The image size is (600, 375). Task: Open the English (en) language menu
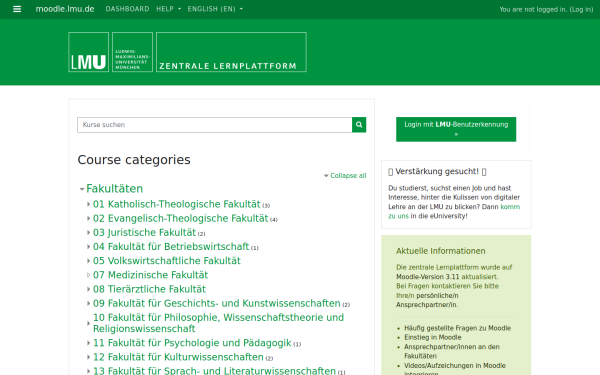pyautogui.click(x=215, y=9)
